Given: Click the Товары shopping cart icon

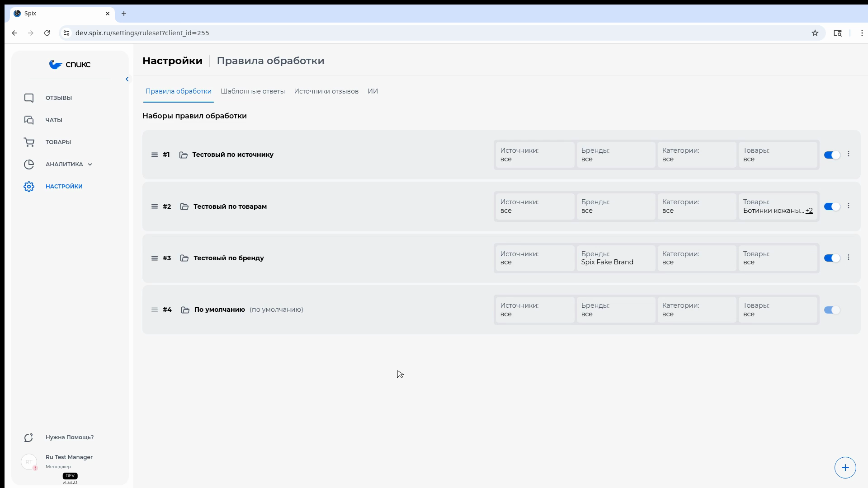Looking at the screenshot, I should click(x=29, y=142).
